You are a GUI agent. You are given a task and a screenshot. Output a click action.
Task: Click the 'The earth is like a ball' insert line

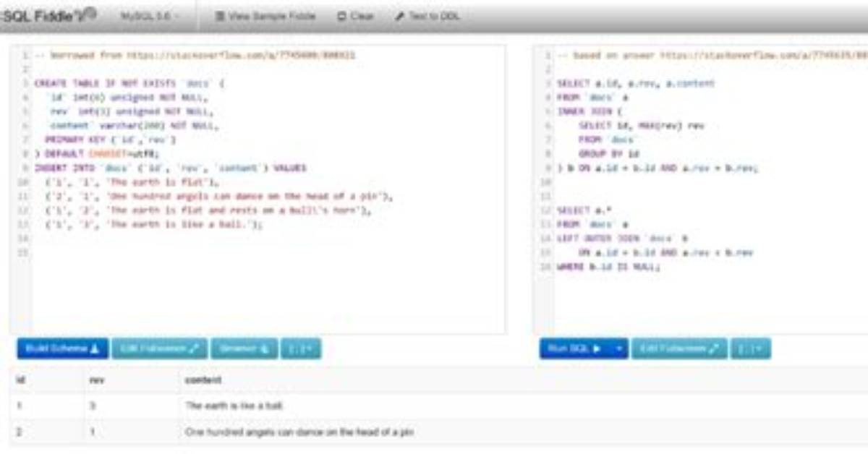click(x=153, y=224)
